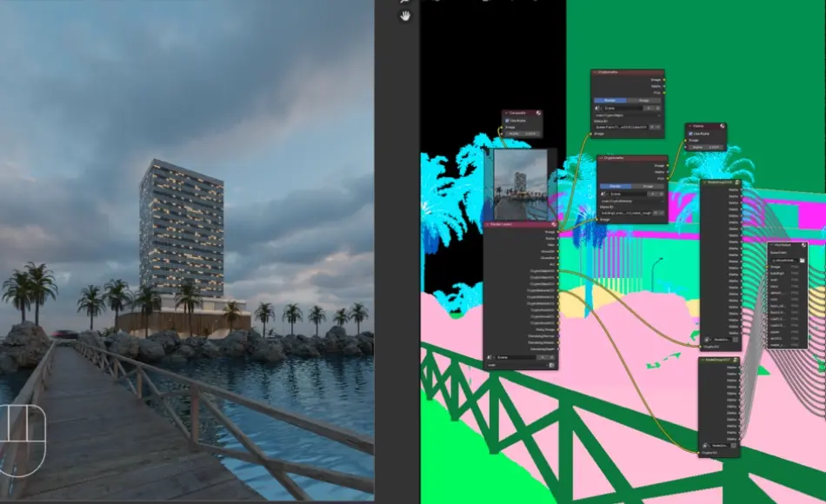Collapse the Viewer node
Image resolution: width=826 pixels, height=504 pixels.
[689, 126]
